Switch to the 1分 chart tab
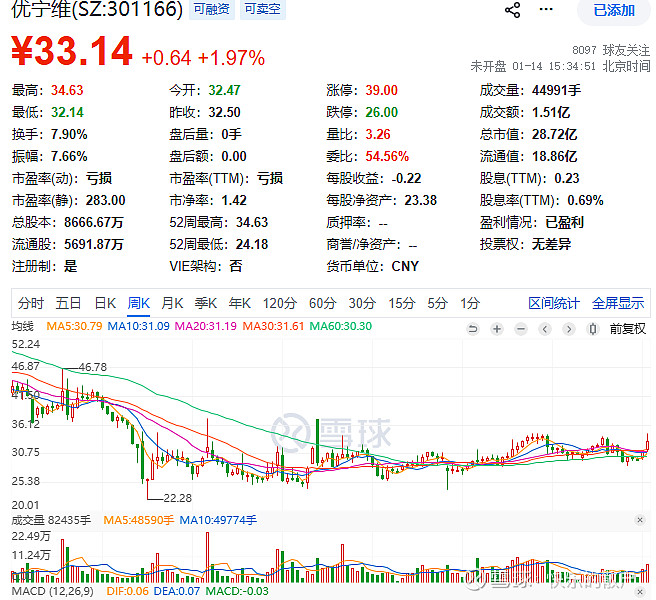Viewport: 656px width, 600px height. (x=470, y=303)
